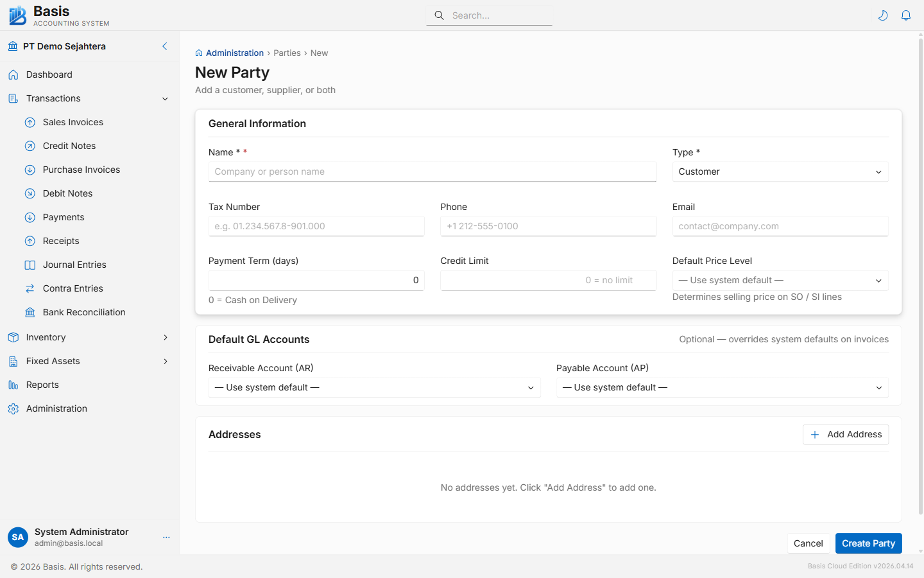Image resolution: width=924 pixels, height=578 pixels.
Task: Open the notifications bell
Action: pyautogui.click(x=906, y=15)
